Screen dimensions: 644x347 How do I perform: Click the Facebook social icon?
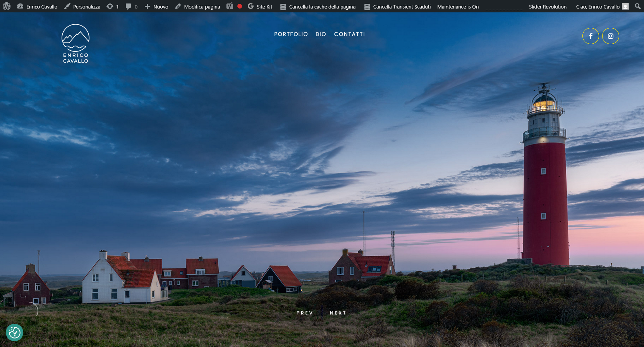591,36
